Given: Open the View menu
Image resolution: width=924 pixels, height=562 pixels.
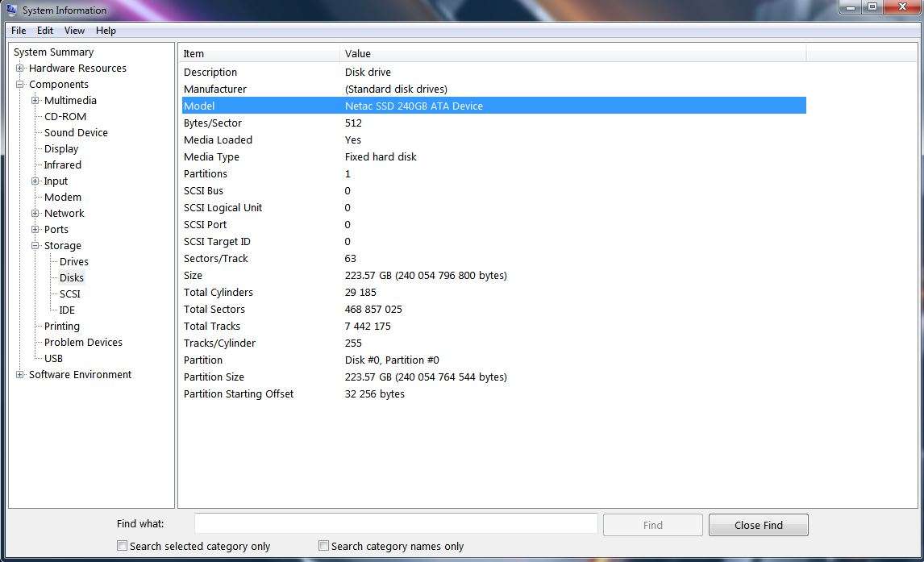Looking at the screenshot, I should pyautogui.click(x=73, y=31).
